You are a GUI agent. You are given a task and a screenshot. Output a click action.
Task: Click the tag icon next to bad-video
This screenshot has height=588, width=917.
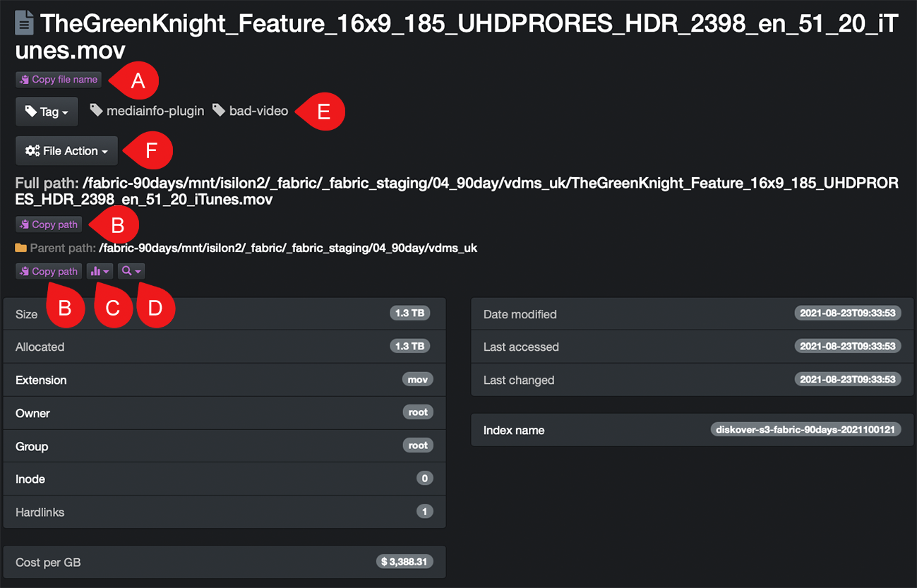pyautogui.click(x=219, y=110)
